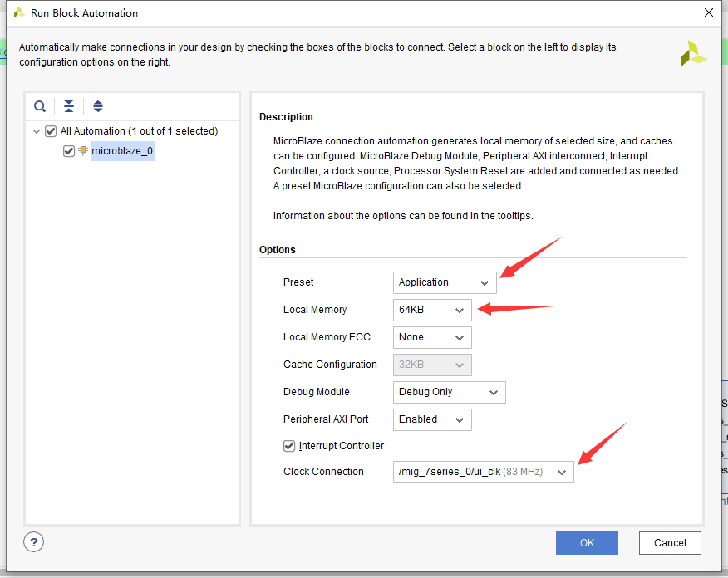Open the Local Memory dropdown showing 64KB
728x578 pixels.
point(432,310)
